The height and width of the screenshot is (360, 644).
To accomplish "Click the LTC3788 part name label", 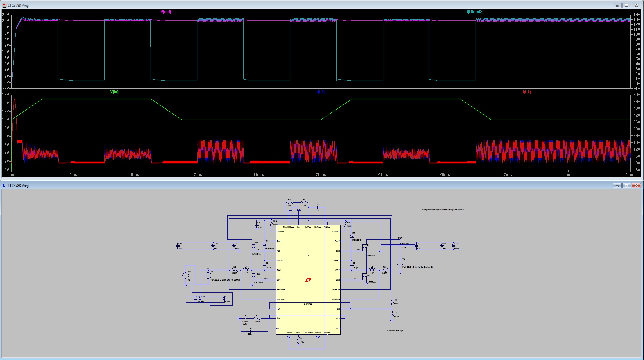I will pos(308,304).
